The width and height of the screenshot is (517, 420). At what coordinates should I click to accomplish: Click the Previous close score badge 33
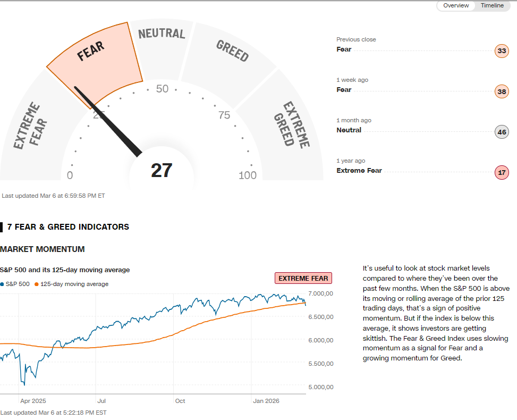pyautogui.click(x=501, y=51)
